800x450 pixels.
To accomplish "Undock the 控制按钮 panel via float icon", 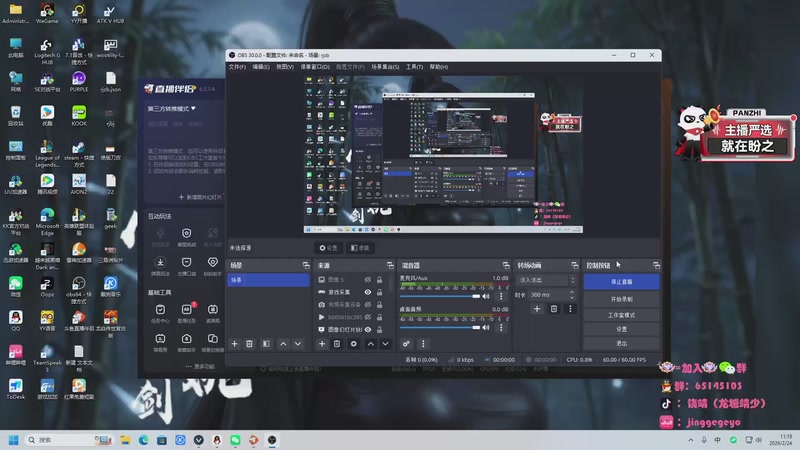I will pyautogui.click(x=656, y=265).
